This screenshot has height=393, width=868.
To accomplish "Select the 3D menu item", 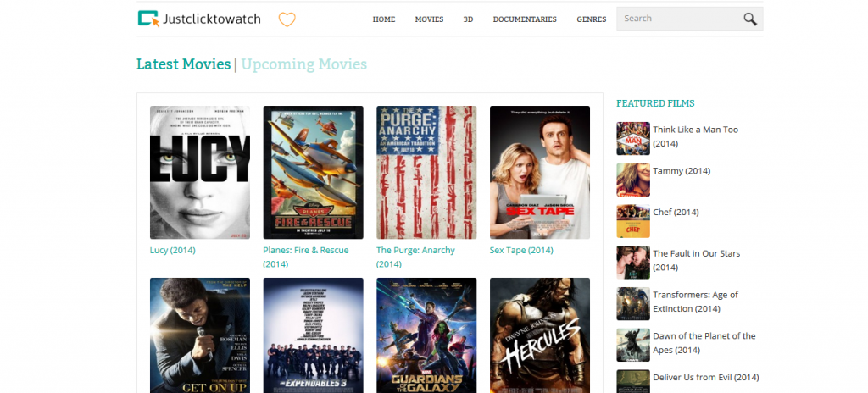I will point(468,19).
